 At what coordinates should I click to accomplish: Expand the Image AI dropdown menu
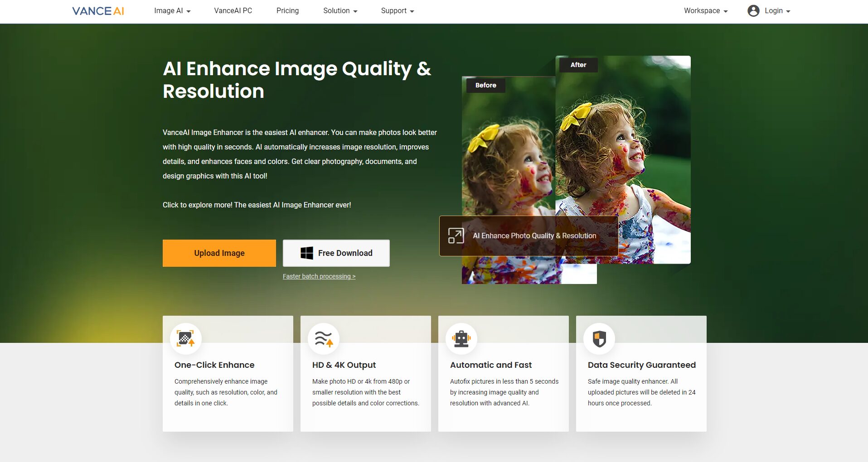coord(172,11)
